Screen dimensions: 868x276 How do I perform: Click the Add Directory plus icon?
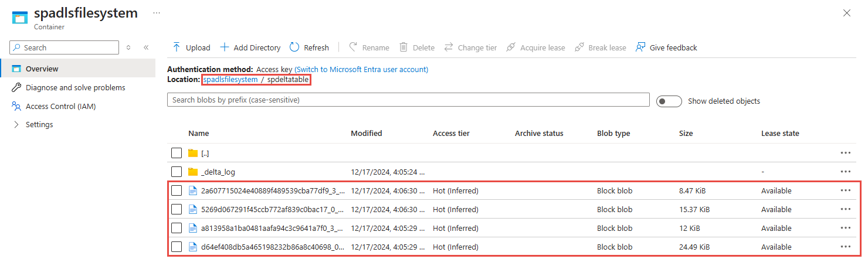(x=224, y=47)
